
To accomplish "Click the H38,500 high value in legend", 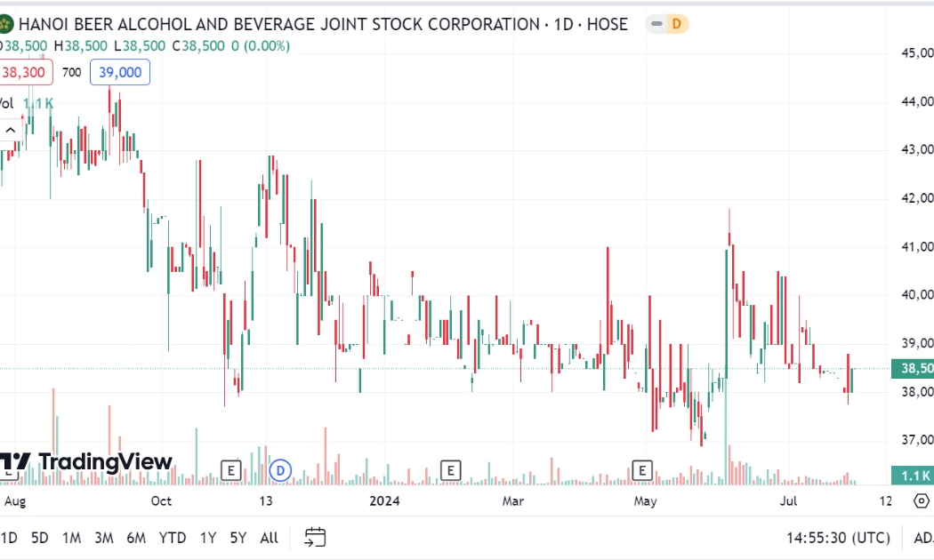I will [x=80, y=46].
